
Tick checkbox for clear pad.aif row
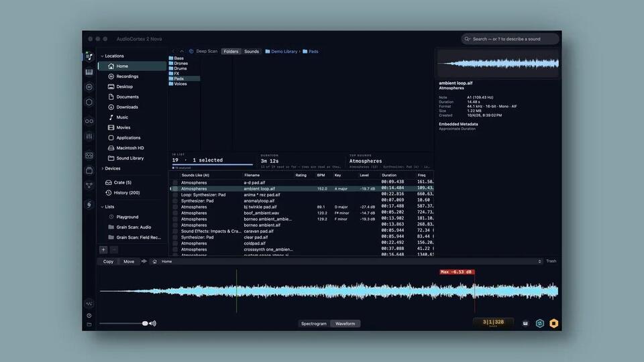click(x=175, y=237)
